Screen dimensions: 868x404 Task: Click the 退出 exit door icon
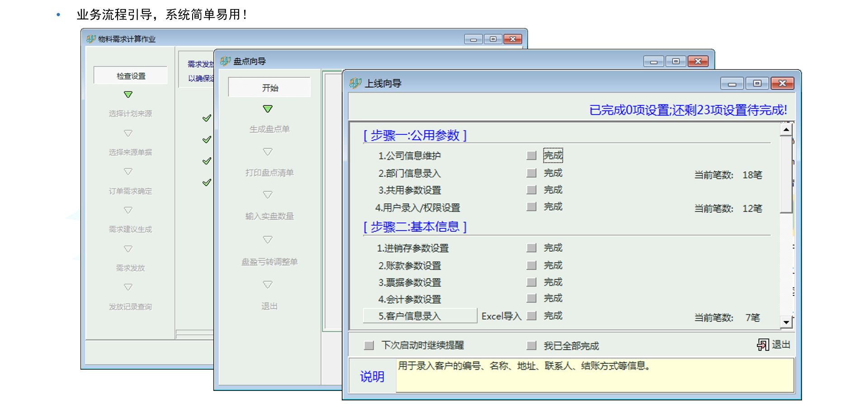point(763,345)
